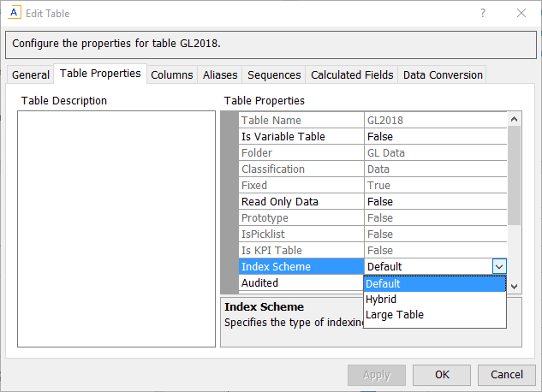Switch to the Data Conversion tab
Image resolution: width=542 pixels, height=392 pixels.
click(443, 75)
